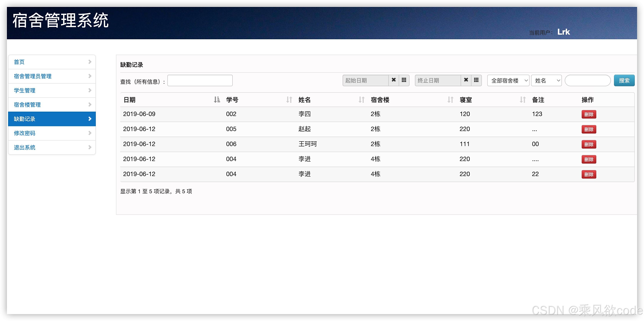The image size is (644, 321).
Task: Sort table by 宿舍楼 column icon
Action: (x=450, y=100)
